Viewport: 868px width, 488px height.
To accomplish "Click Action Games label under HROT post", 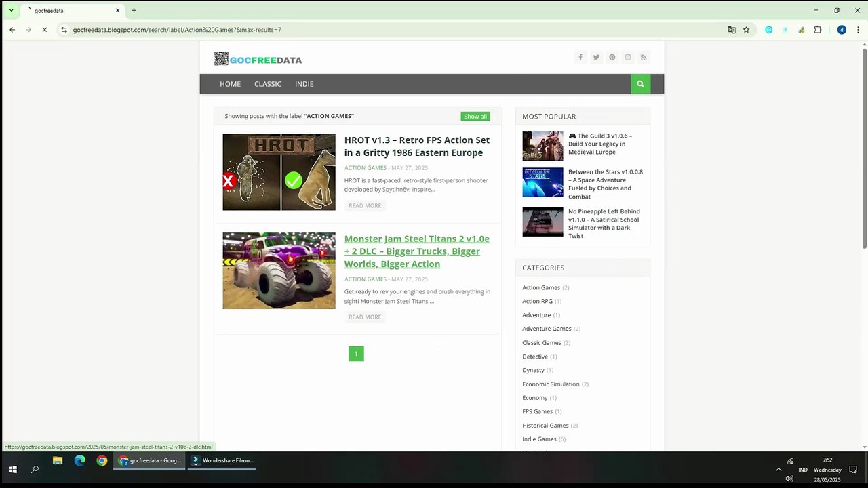I will point(366,168).
